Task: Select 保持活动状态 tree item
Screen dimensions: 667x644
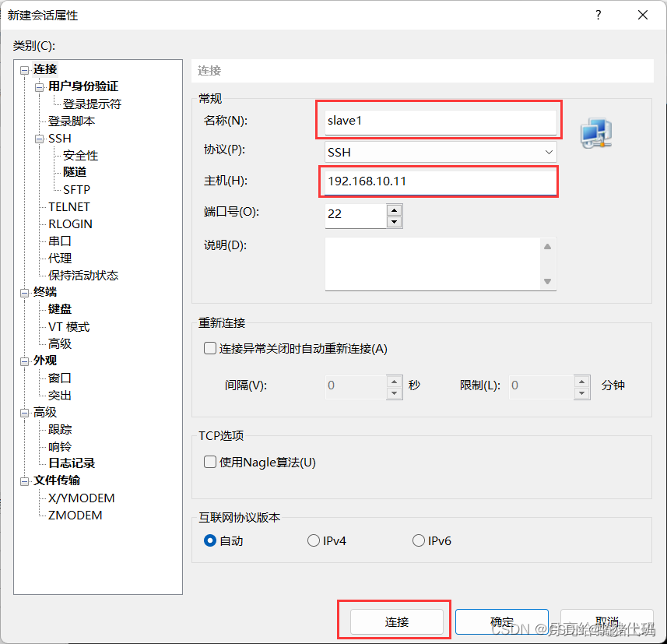Action: tap(83, 276)
